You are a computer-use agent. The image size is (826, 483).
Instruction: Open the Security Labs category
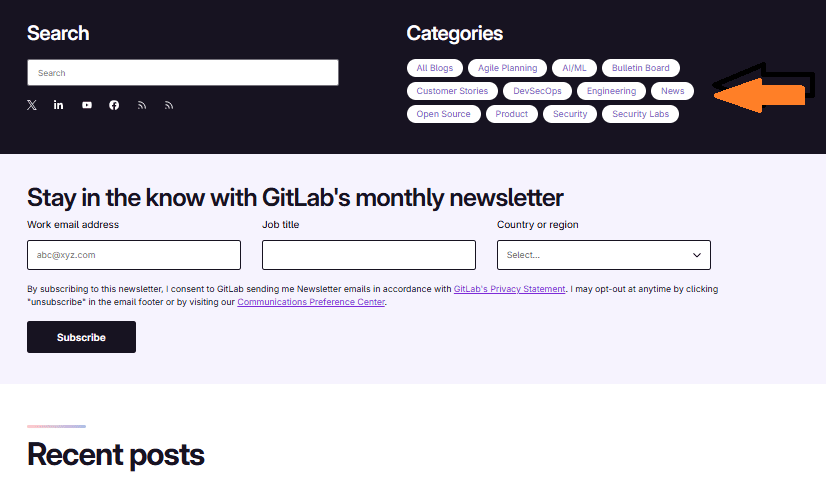(640, 114)
